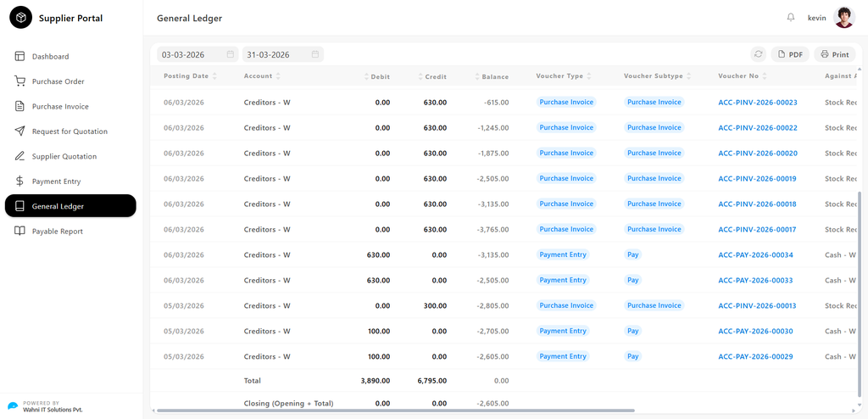Click balance value -1,245.00
868x419 pixels.
[x=492, y=128]
